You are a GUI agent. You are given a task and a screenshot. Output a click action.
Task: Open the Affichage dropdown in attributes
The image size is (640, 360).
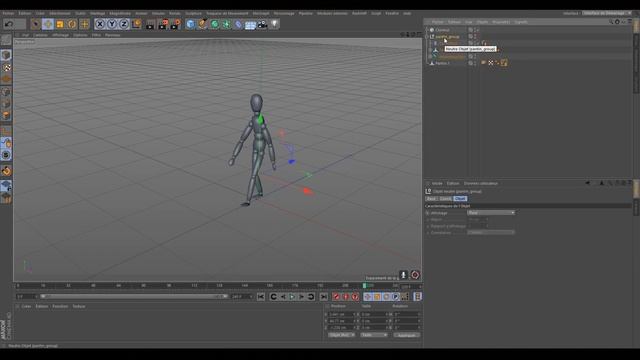[491, 213]
